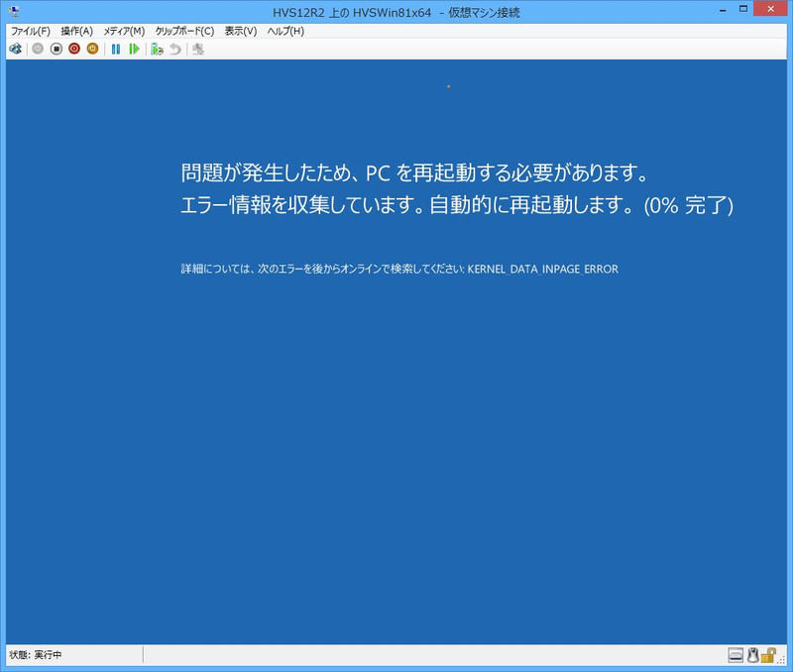Click the Turn Off (stop) toolbar icon
Viewport: 793px width, 672px height.
(x=57, y=49)
